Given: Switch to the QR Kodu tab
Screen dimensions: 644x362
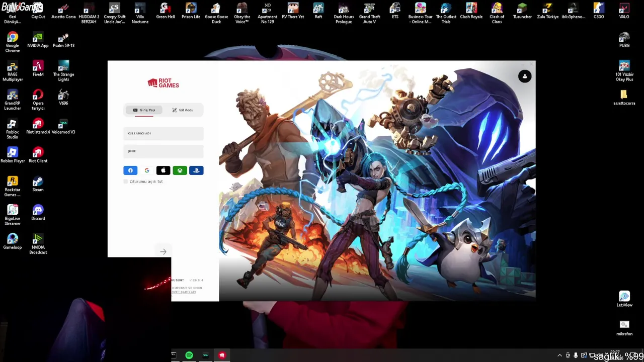Looking at the screenshot, I should 183,110.
